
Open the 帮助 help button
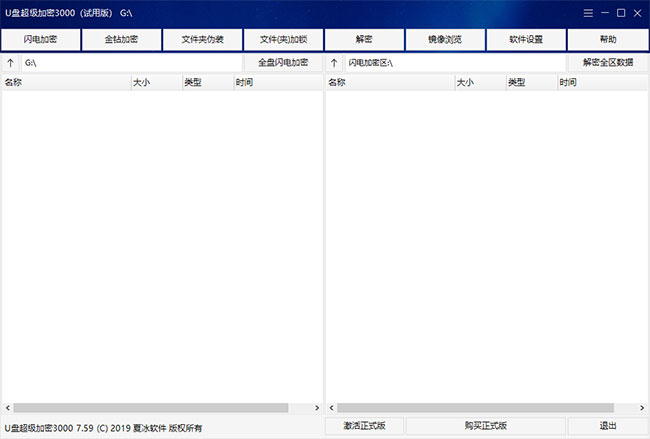tap(608, 40)
